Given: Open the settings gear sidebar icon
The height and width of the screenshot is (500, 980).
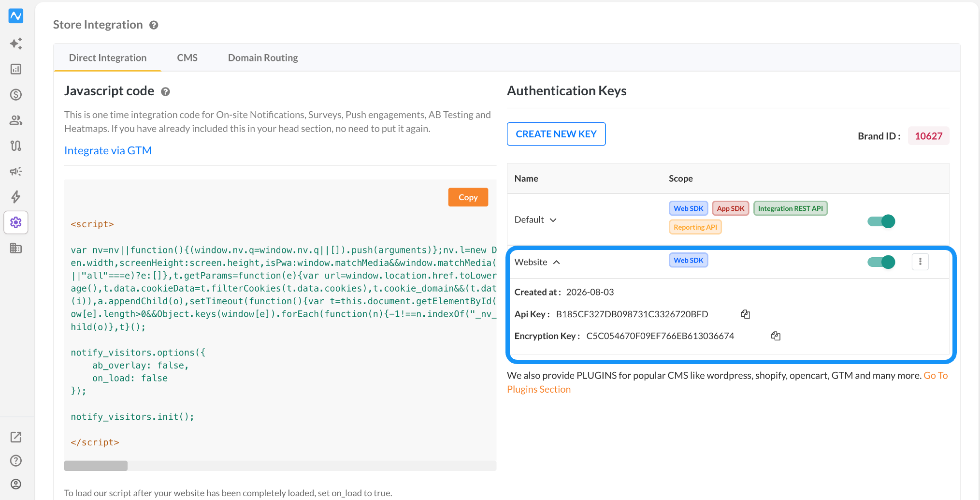Looking at the screenshot, I should click(x=16, y=222).
